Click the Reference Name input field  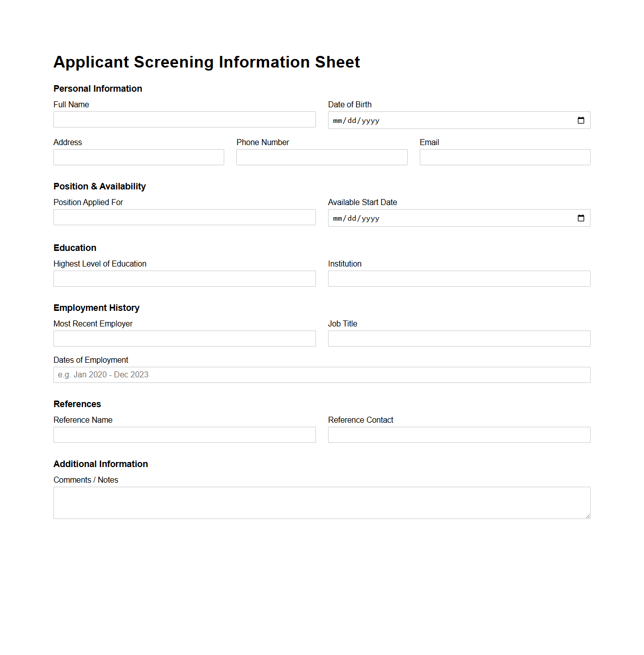click(184, 434)
